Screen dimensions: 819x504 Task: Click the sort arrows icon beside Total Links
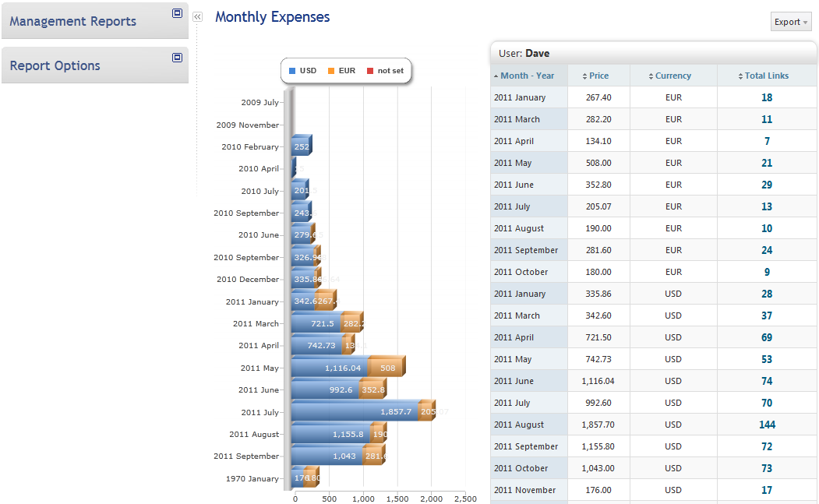(x=740, y=76)
